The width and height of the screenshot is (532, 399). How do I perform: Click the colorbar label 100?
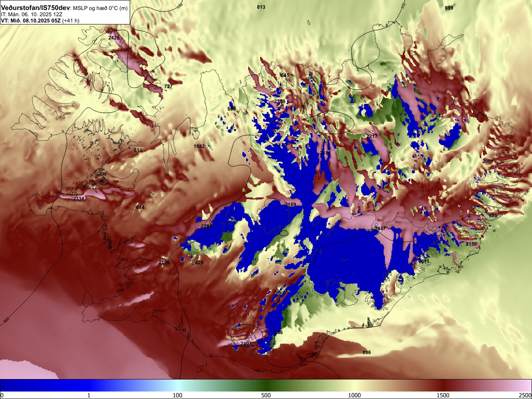(177, 395)
